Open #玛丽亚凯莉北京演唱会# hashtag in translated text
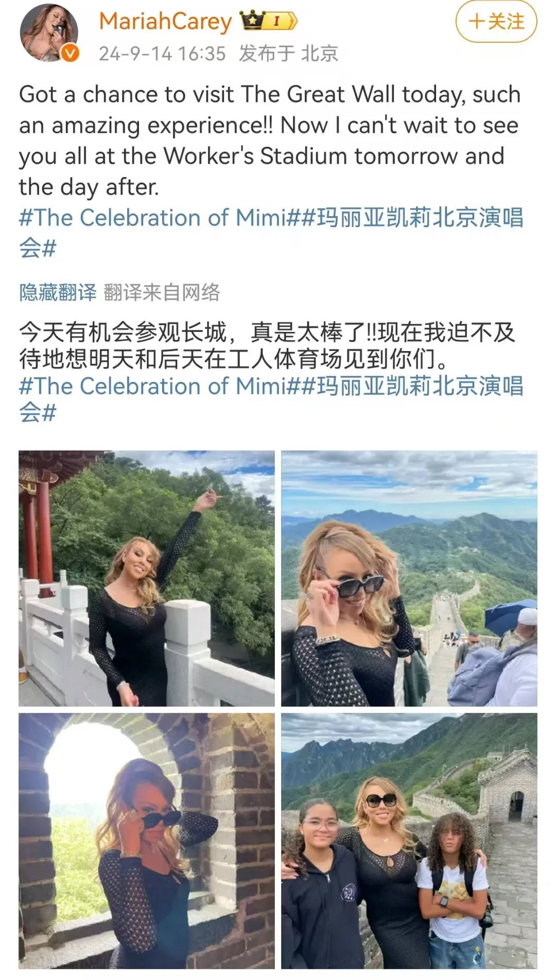Image resolution: width=556 pixels, height=980 pixels. pyautogui.click(x=271, y=399)
